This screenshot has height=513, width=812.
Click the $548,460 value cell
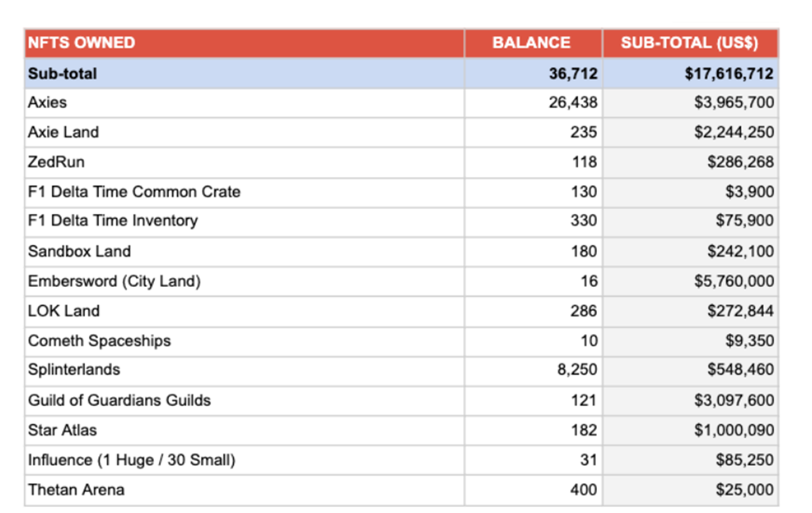click(690, 370)
